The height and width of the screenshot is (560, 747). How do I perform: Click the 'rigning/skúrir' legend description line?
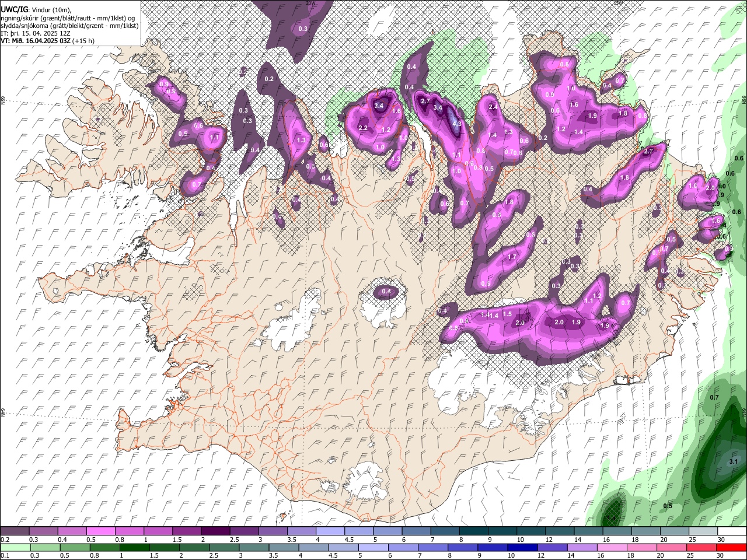68,18
